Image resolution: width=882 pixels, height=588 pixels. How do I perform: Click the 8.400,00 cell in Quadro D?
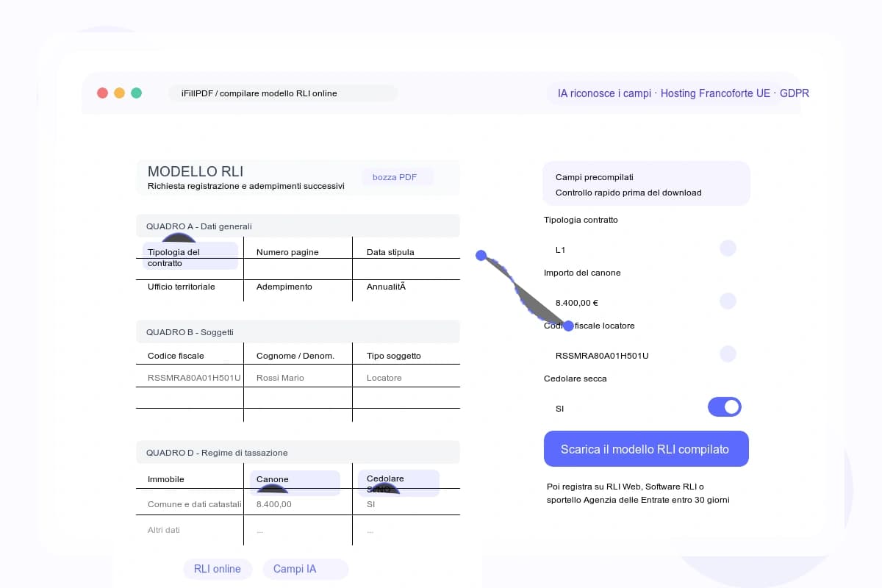[274, 504]
